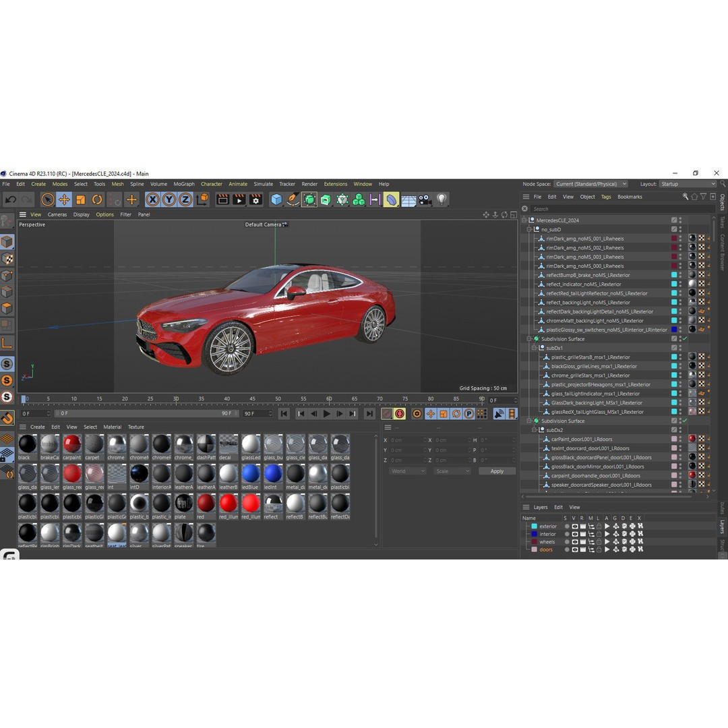Screen dimensions: 728x728
Task: Click the exterior layer cyan color swatch
Action: coord(534,526)
